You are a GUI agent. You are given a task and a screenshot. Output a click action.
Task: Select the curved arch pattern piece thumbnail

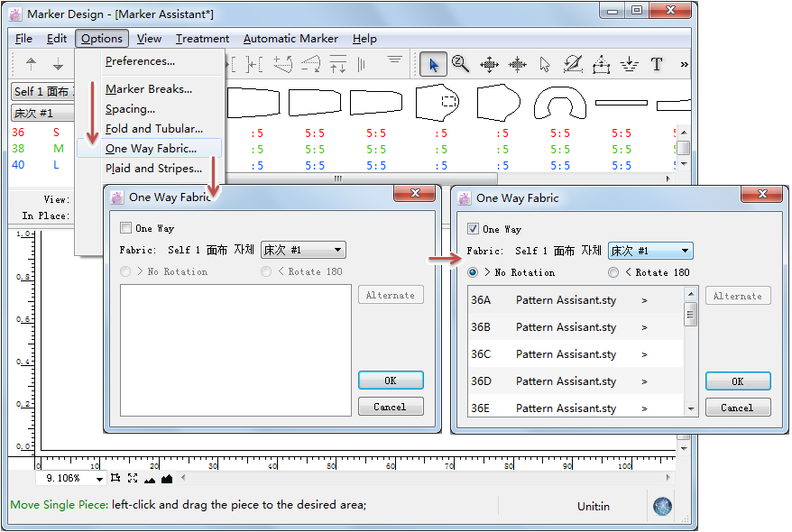[x=560, y=103]
